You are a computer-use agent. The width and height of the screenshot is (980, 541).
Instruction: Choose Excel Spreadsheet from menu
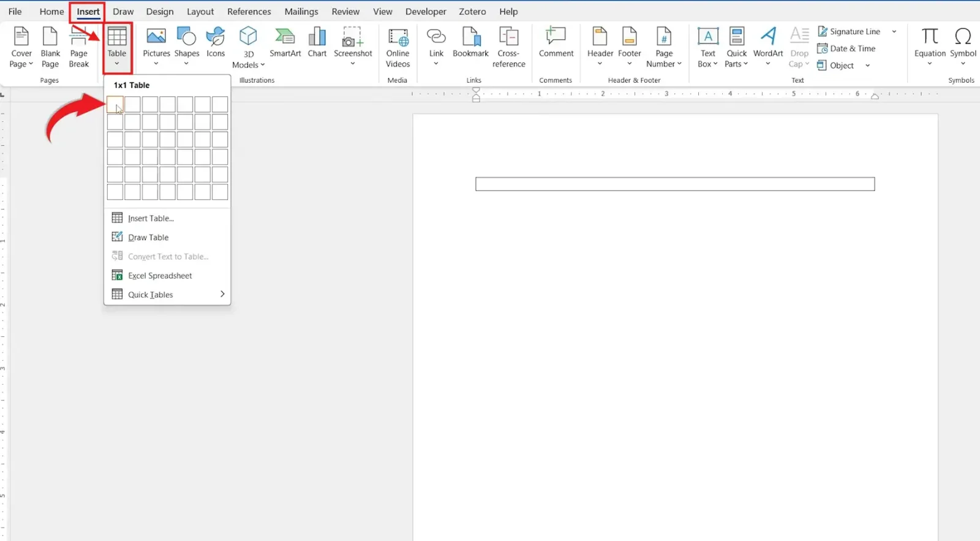pyautogui.click(x=167, y=275)
